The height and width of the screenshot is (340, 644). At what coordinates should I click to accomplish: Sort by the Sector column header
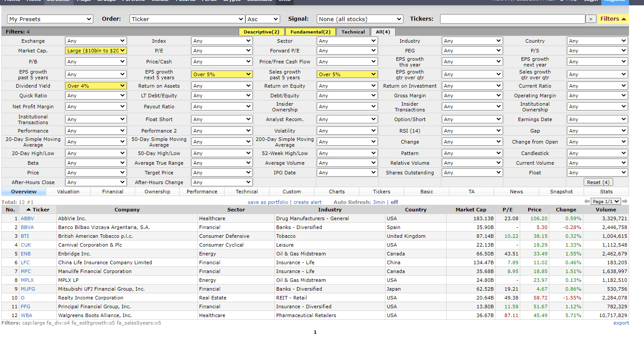coord(236,210)
